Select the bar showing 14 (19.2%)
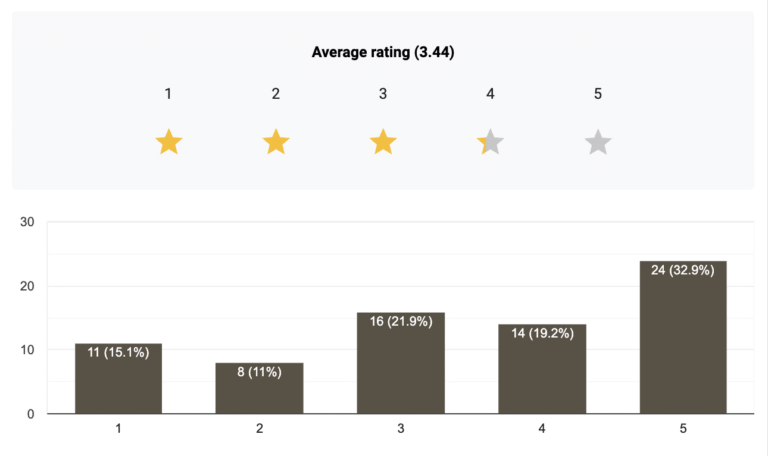This screenshot has height=456, width=768. pos(542,370)
